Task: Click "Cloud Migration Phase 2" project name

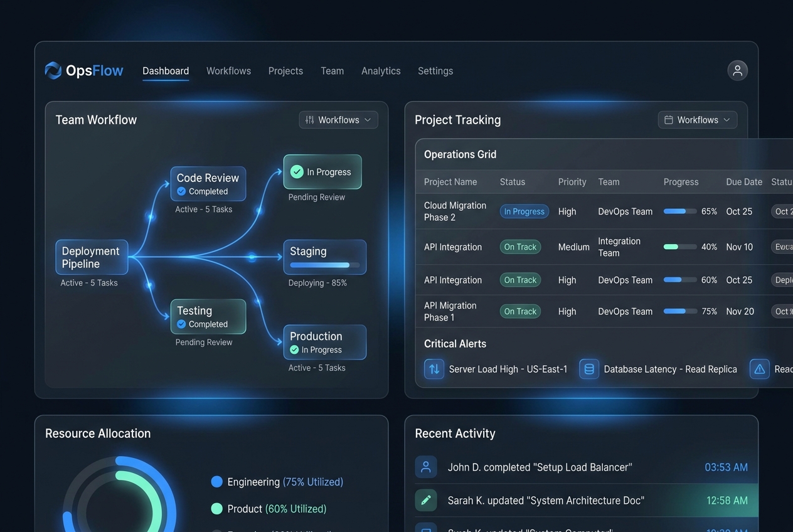Action: point(455,211)
